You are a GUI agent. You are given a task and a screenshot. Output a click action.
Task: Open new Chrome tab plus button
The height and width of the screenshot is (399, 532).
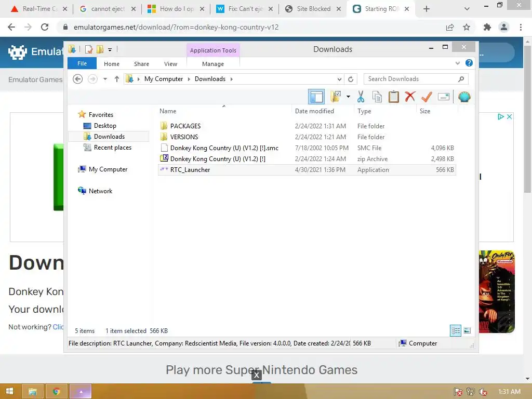[x=427, y=9]
